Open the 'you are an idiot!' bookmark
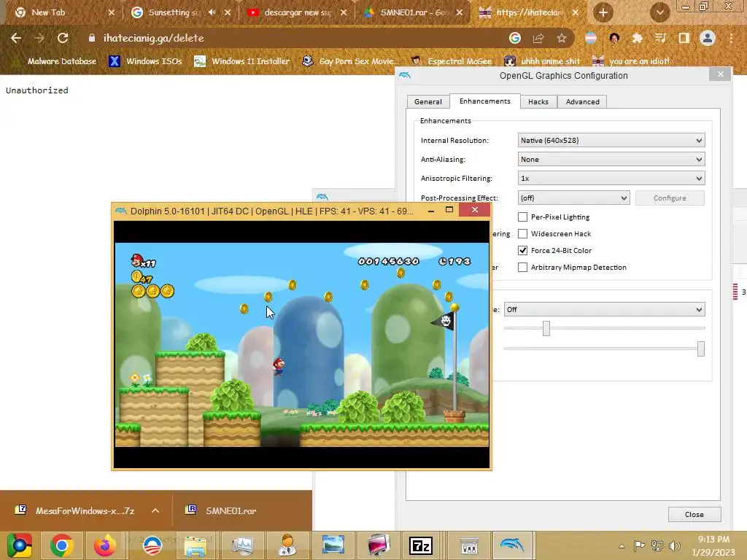This screenshot has height=560, width=747. coord(631,61)
